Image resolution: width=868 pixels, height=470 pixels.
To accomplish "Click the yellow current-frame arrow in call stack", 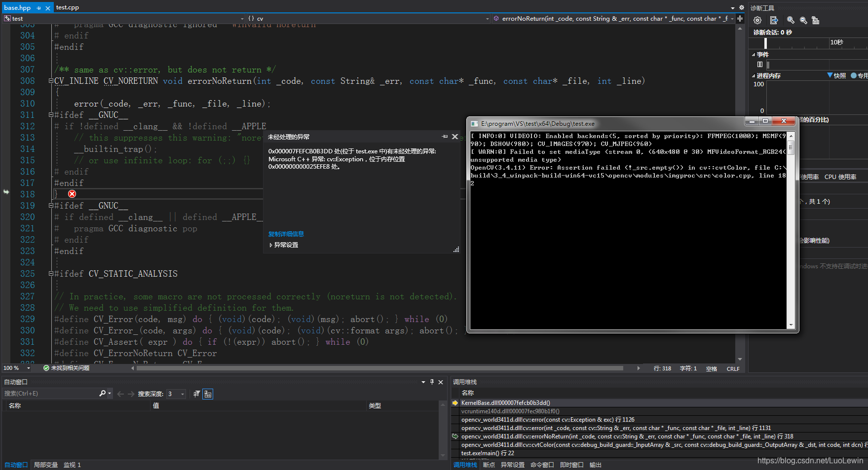I will coord(455,403).
